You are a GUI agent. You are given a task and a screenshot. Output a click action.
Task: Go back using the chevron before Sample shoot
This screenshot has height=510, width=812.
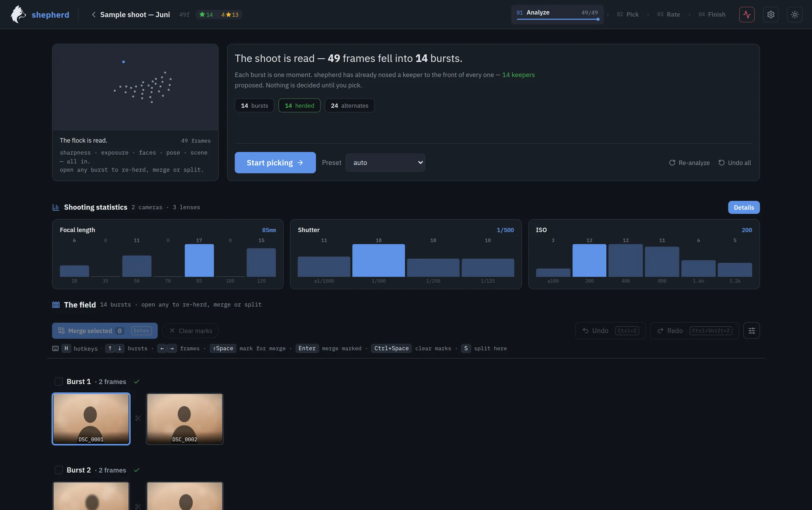[93, 14]
